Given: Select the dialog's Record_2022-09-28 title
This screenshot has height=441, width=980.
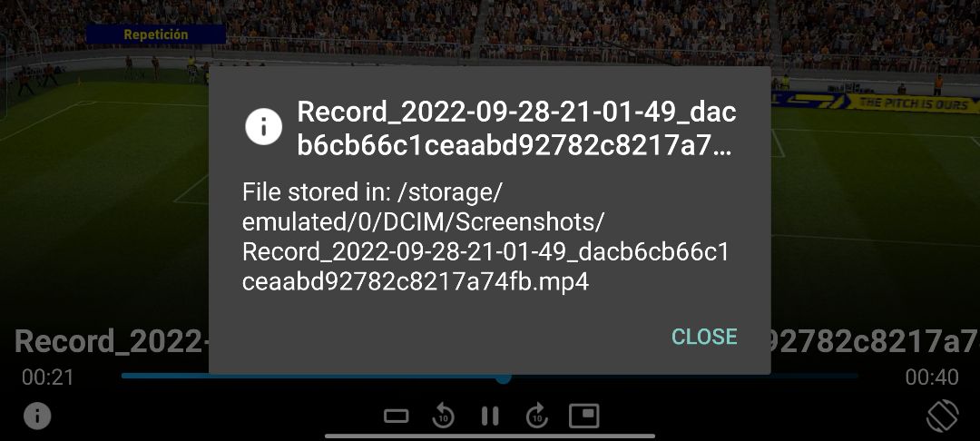Looking at the screenshot, I should click(516, 129).
